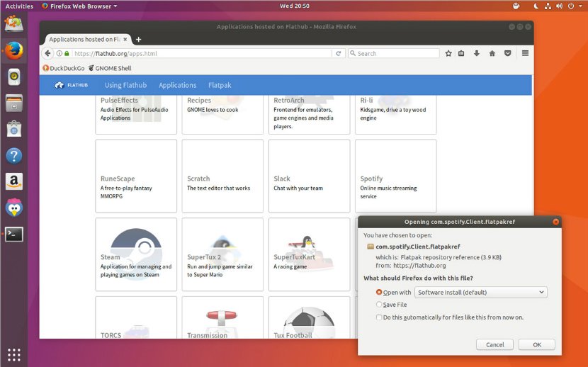Open system menu arrow in top panel
The image size is (588, 367).
[x=580, y=6]
